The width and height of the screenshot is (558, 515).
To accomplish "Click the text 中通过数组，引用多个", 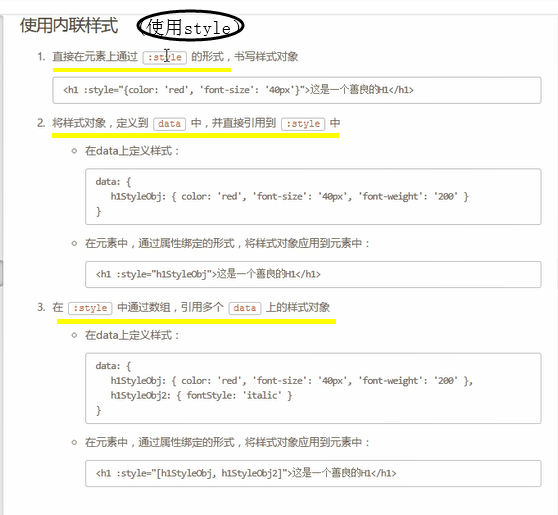I will 170,307.
